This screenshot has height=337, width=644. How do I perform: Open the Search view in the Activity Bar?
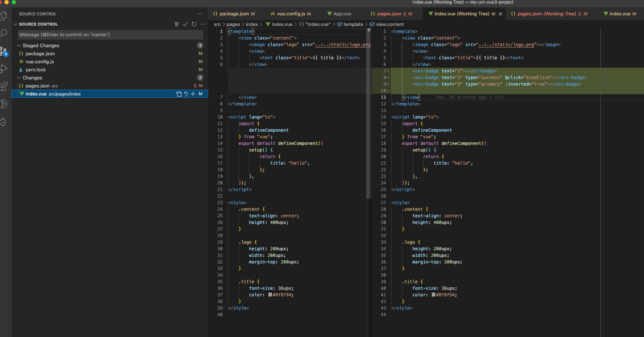[4, 33]
